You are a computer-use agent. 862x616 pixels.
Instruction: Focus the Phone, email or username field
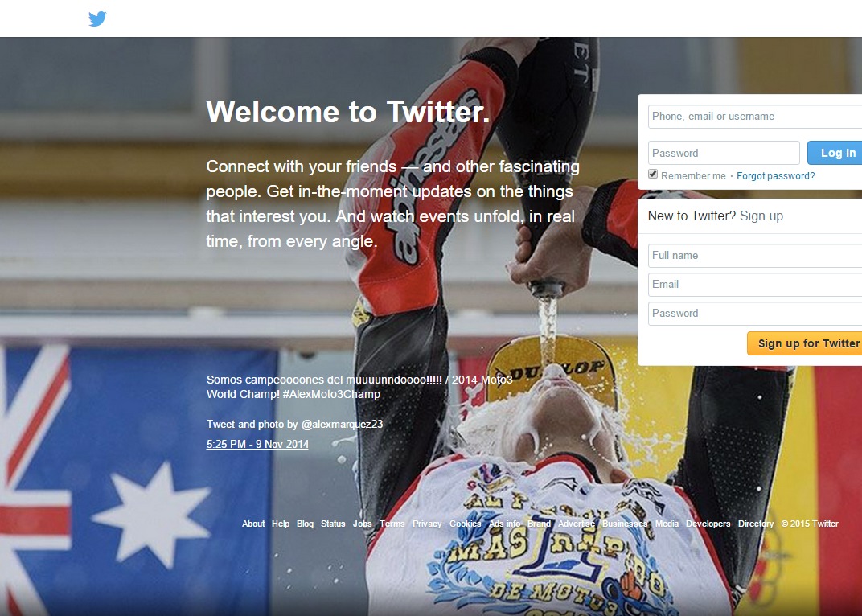tap(755, 117)
